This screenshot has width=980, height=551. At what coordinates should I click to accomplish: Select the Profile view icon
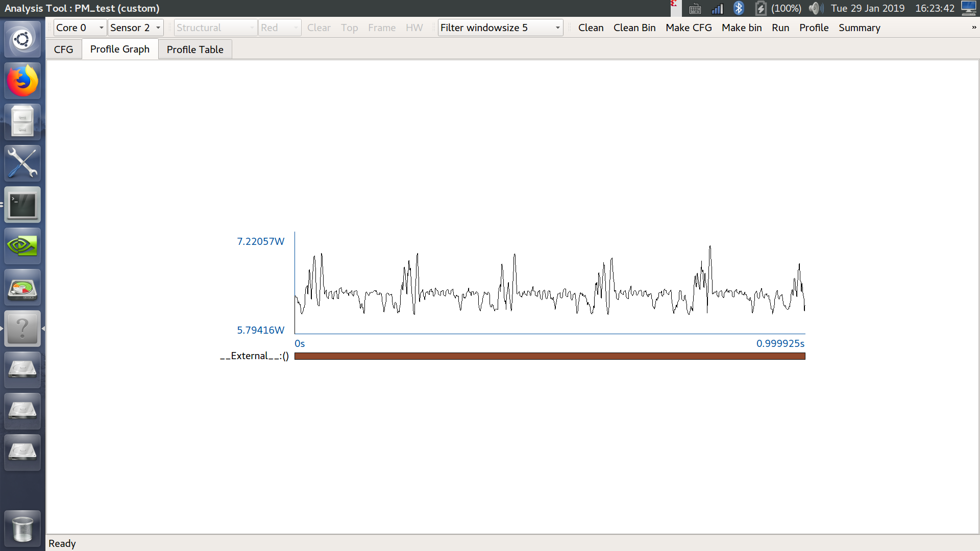[x=814, y=28]
